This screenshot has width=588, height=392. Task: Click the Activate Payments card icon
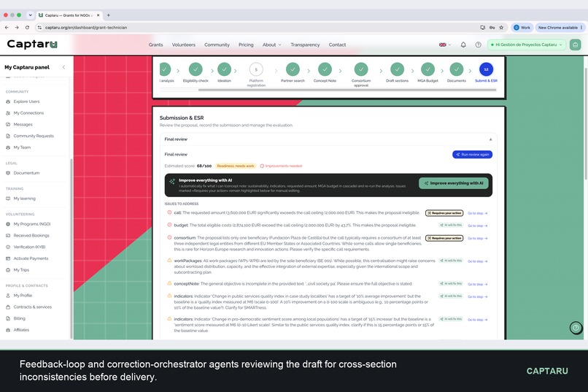[x=8, y=258]
